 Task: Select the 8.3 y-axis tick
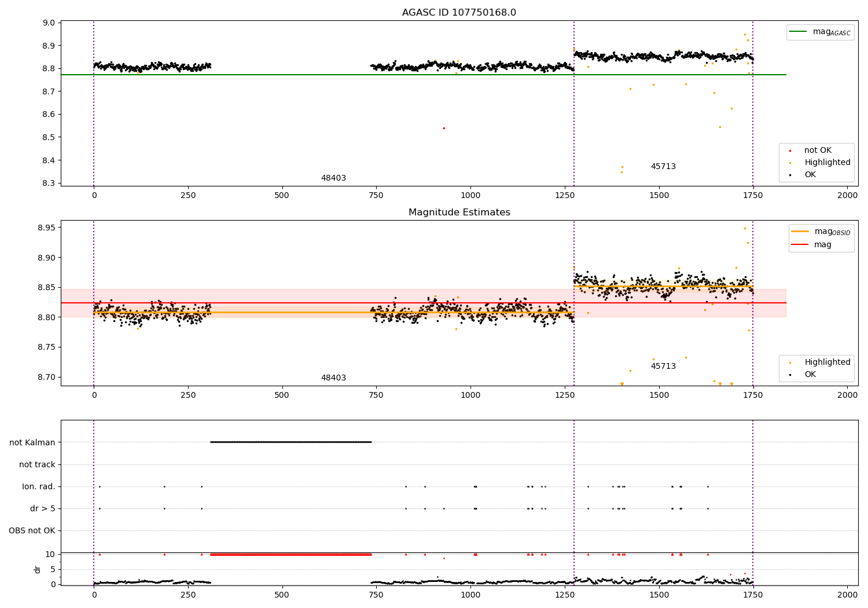point(49,184)
